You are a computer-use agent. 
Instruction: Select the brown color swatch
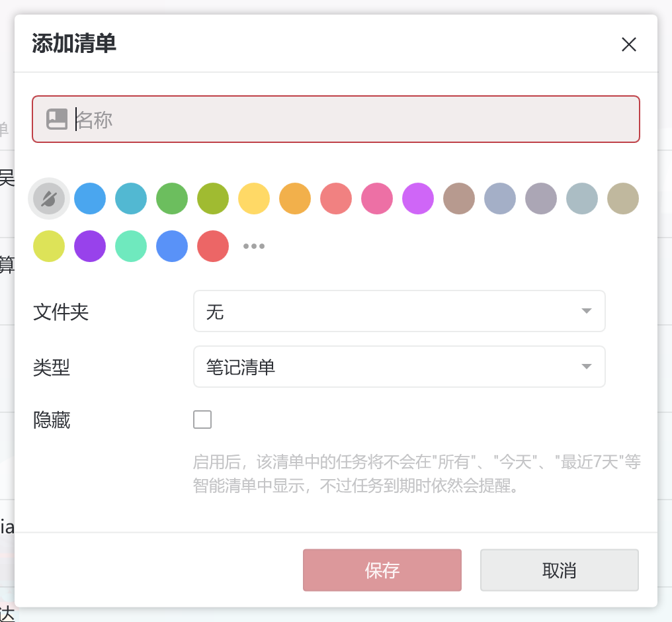459,199
